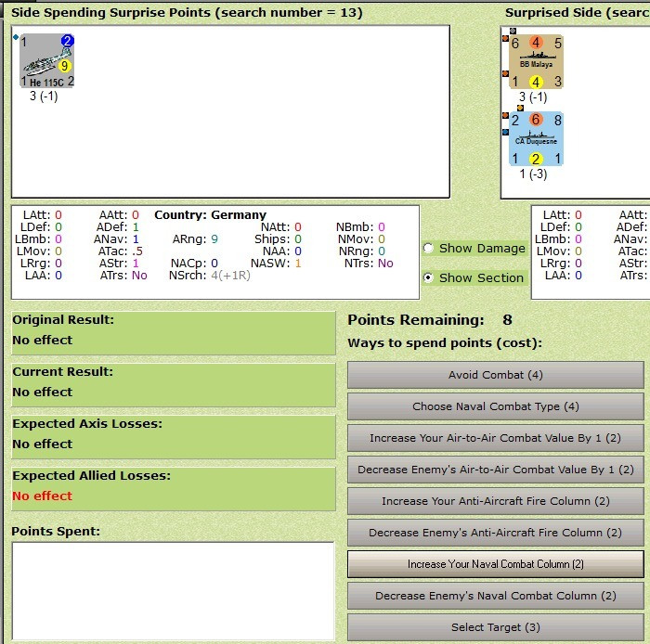Click the Original Result box
The height and width of the screenshot is (644, 650).
(x=174, y=333)
